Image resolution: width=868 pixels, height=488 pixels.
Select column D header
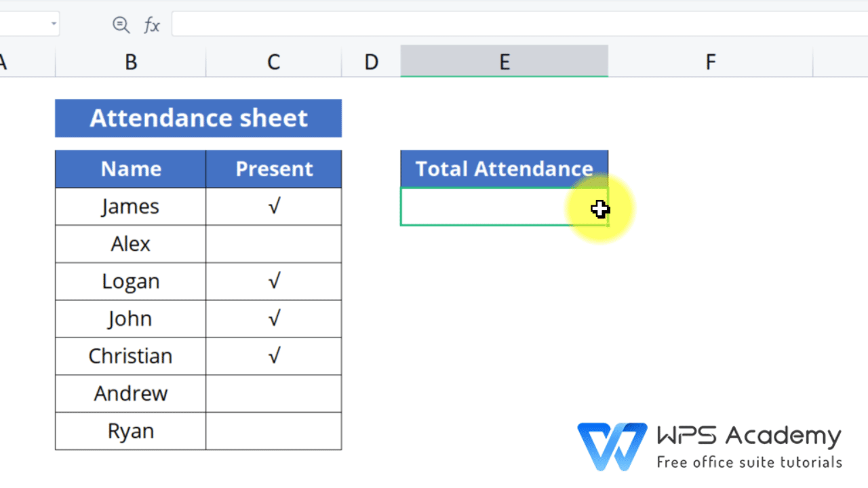pos(371,62)
